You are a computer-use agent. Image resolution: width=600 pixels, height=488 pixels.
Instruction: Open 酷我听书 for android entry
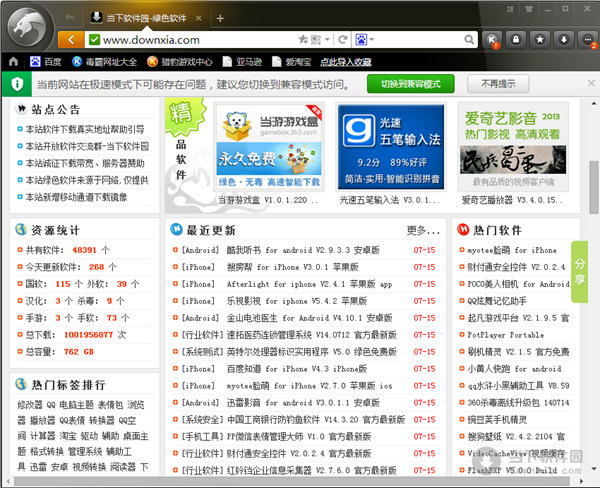303,250
